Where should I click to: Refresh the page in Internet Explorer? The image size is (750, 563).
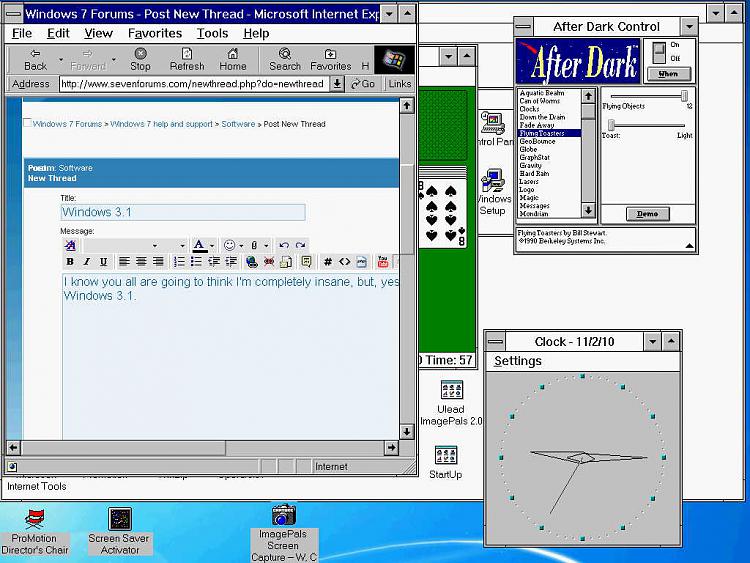[187, 60]
